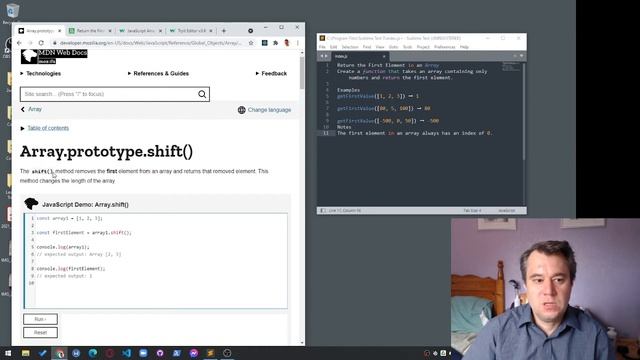
Task: Close the Array.prototype tab
Action: click(59, 31)
